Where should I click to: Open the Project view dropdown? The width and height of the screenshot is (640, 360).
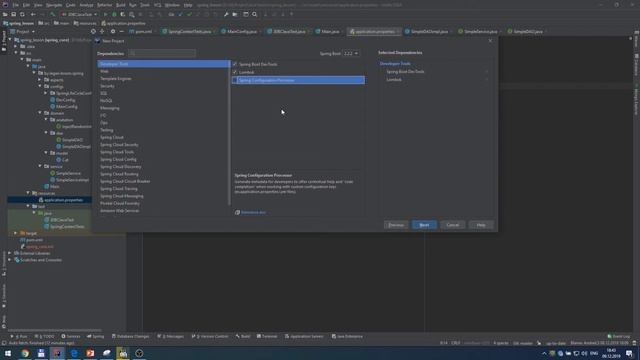pos(23,31)
